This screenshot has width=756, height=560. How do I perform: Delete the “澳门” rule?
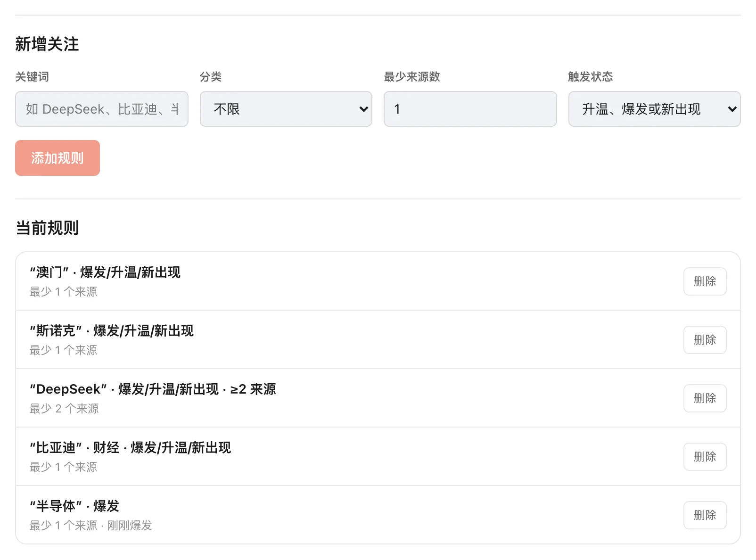click(705, 281)
